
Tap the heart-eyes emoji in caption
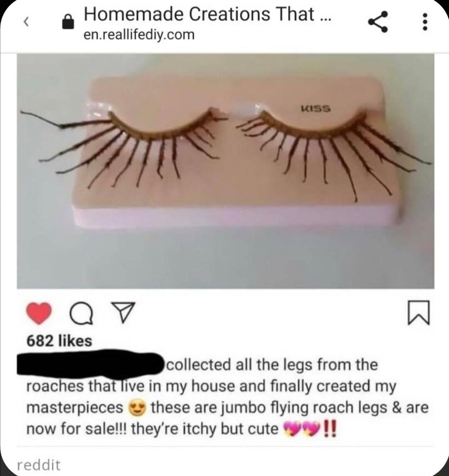(x=138, y=408)
